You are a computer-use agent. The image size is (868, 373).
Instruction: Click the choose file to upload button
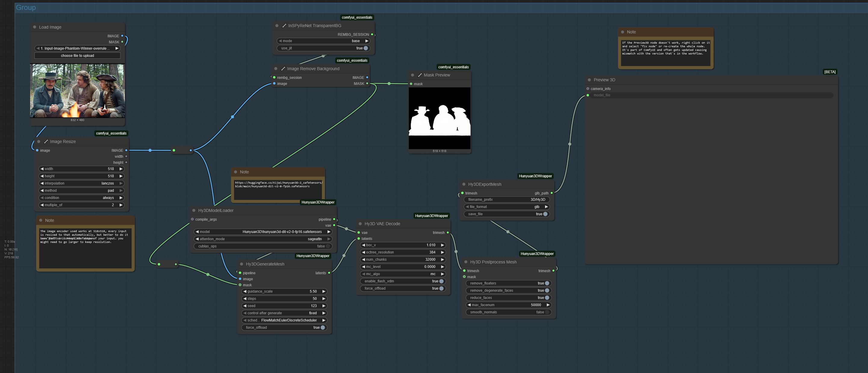(77, 55)
